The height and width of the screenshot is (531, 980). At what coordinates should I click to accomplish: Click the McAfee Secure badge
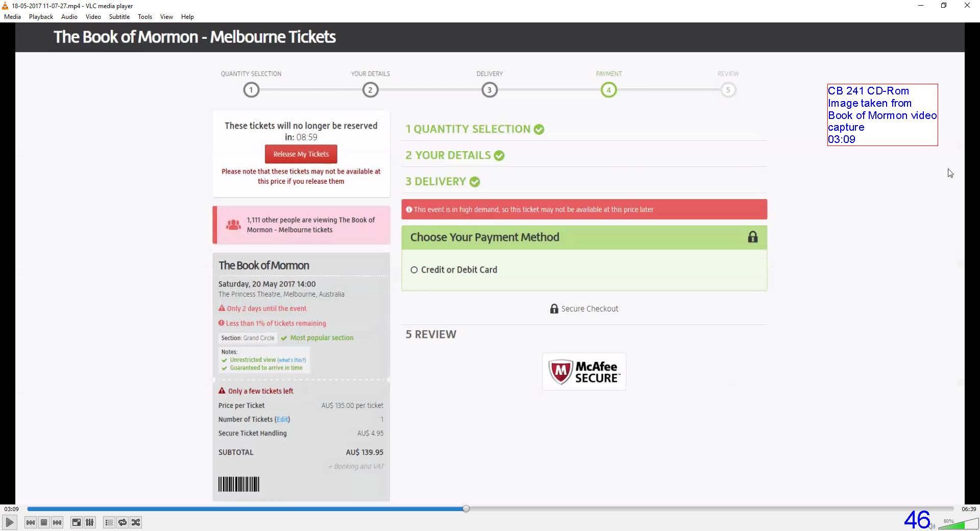pos(584,372)
